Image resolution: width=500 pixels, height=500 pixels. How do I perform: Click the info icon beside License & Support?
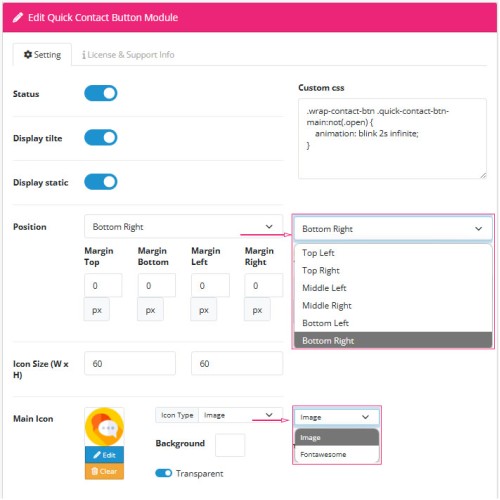pyautogui.click(x=84, y=55)
